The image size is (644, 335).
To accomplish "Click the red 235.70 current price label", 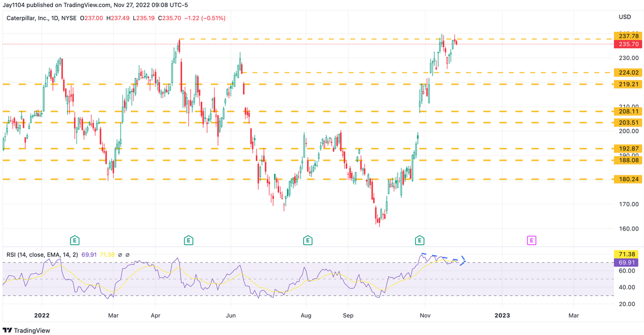I will tap(628, 44).
